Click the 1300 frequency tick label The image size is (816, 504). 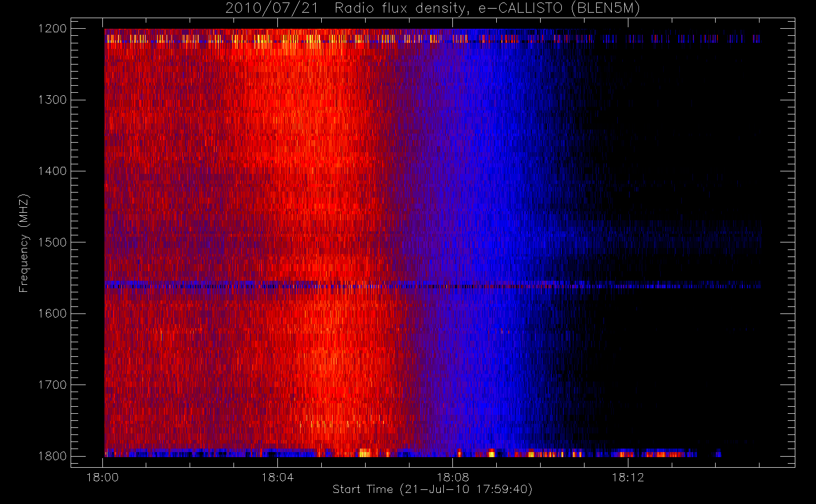point(52,100)
